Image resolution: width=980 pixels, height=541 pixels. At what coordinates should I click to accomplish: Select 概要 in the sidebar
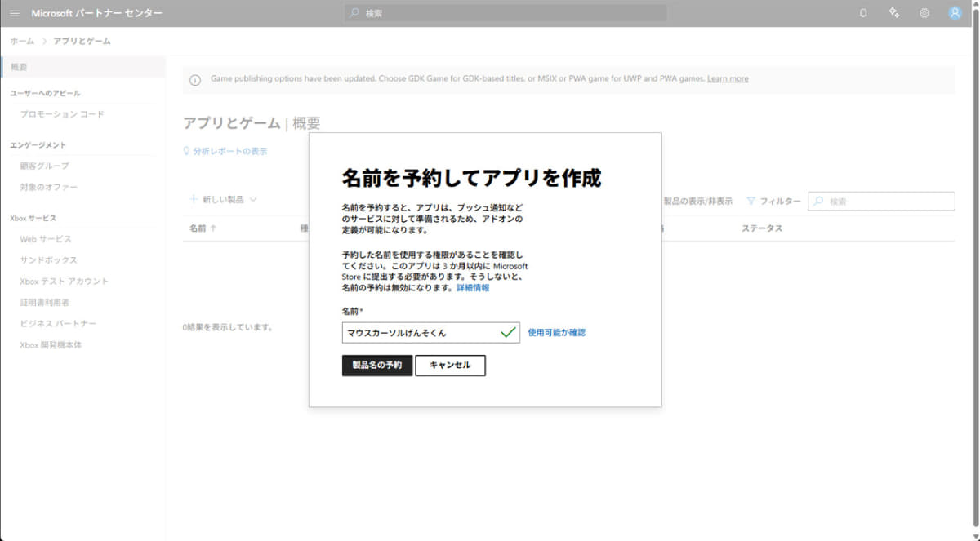(82, 67)
